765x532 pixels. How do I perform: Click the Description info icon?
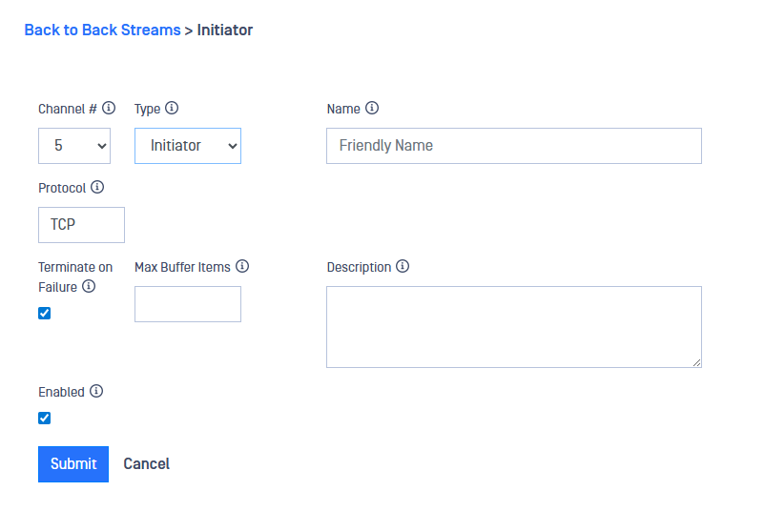[x=403, y=267]
